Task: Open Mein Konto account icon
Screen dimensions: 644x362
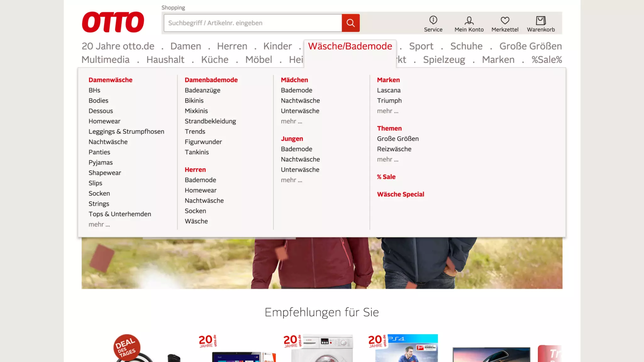Action: [x=469, y=20]
